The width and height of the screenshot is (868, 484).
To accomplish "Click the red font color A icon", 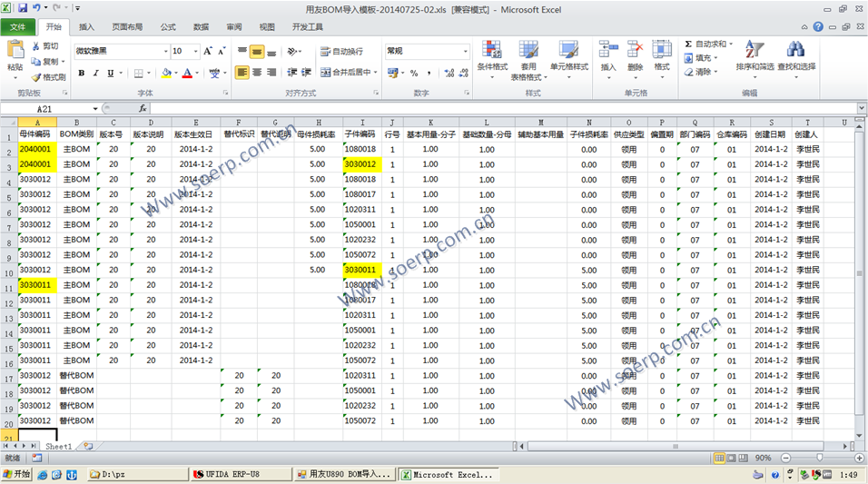I will click(x=187, y=73).
